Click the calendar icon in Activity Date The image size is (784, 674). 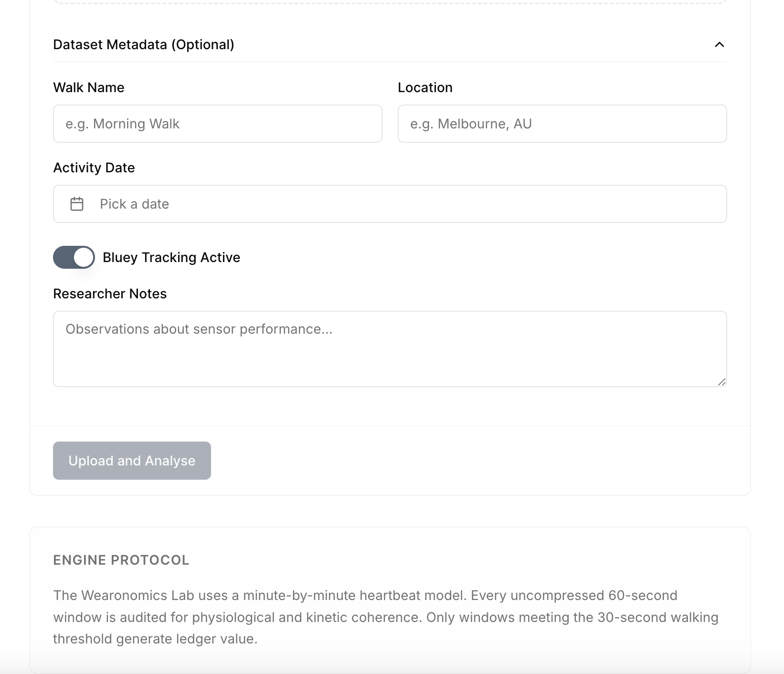[77, 204]
